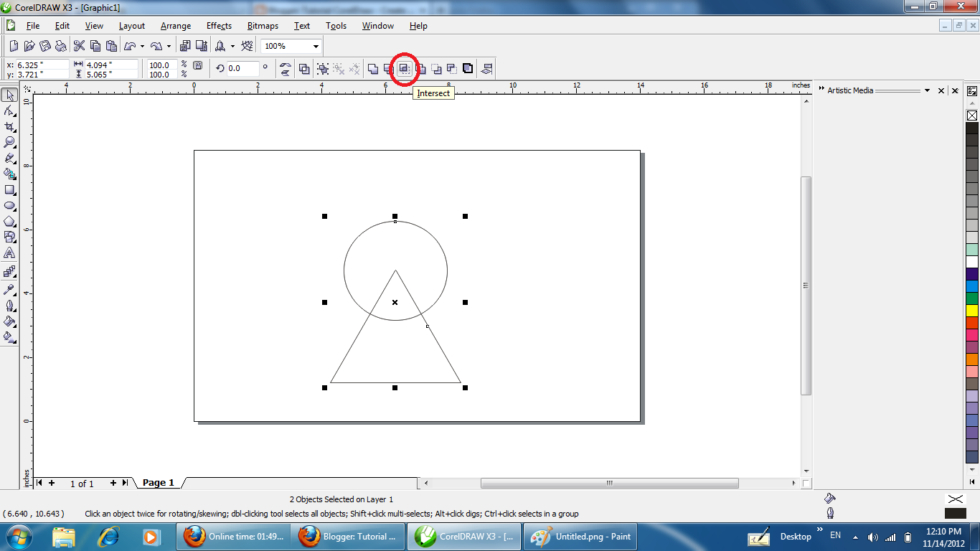
Task: Switch to Blogger Firefox taskbar button
Action: (x=348, y=536)
